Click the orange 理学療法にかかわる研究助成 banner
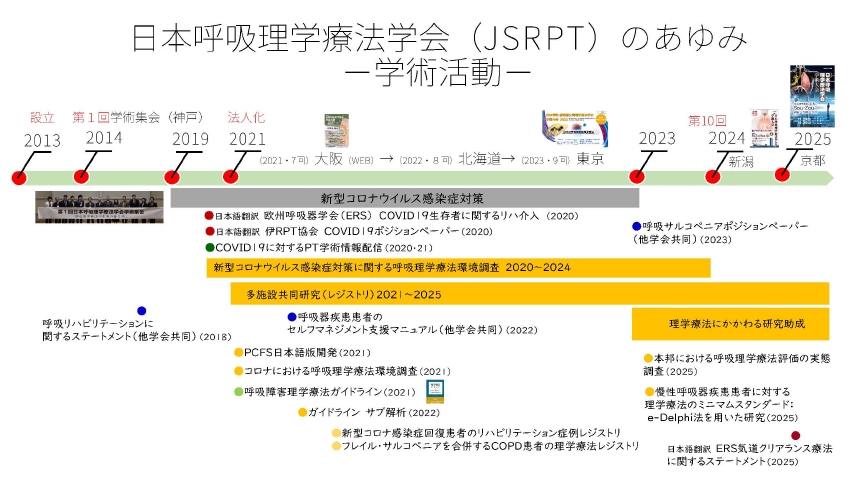The height and width of the screenshot is (480, 860). click(x=730, y=324)
